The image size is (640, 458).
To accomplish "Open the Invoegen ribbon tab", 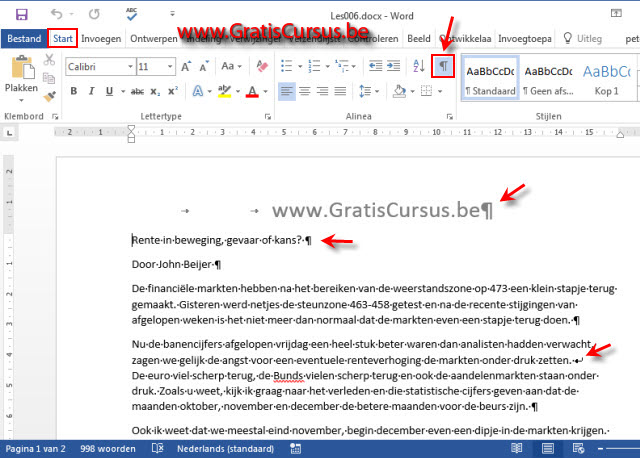I will point(101,39).
